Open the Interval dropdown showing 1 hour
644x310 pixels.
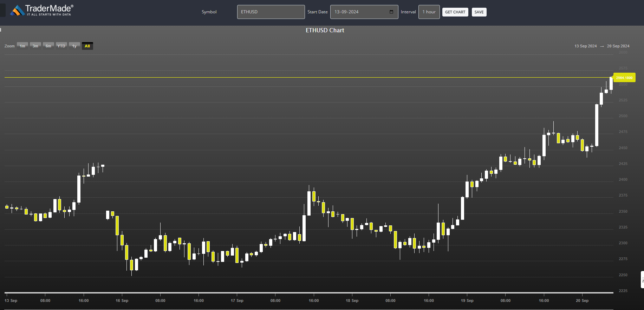pos(429,12)
